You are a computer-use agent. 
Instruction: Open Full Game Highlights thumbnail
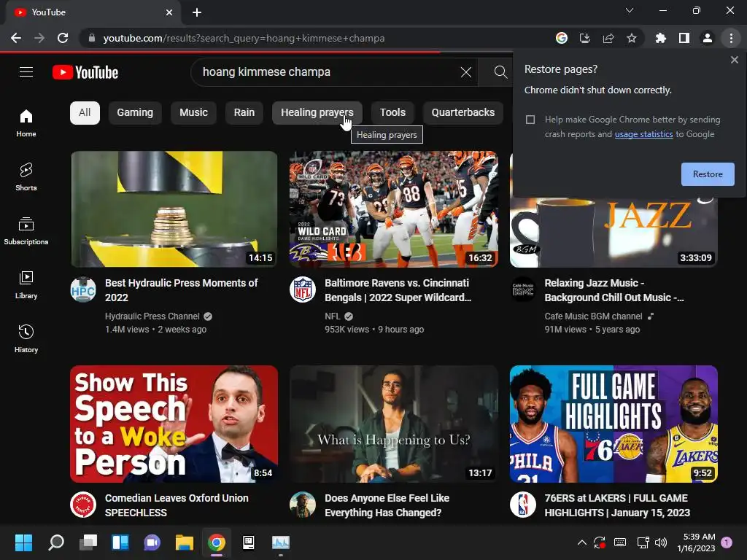click(614, 424)
